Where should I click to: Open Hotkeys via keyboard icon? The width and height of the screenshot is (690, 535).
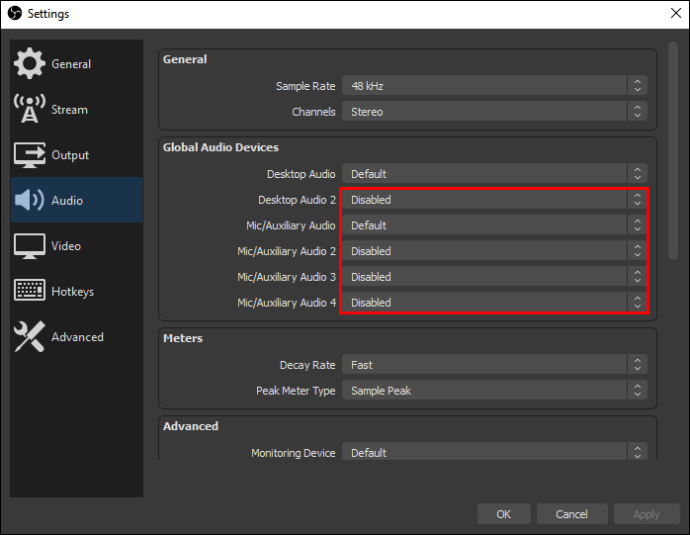pos(29,291)
